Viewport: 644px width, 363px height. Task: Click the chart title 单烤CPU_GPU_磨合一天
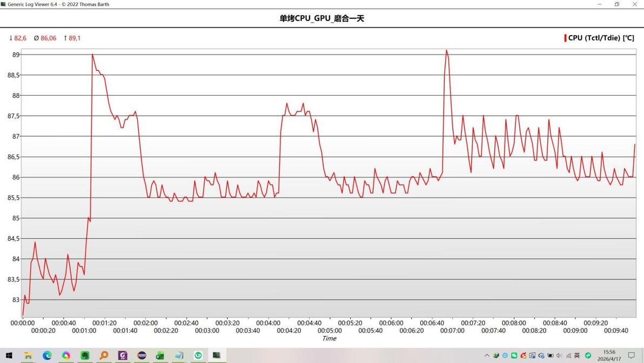click(x=322, y=18)
